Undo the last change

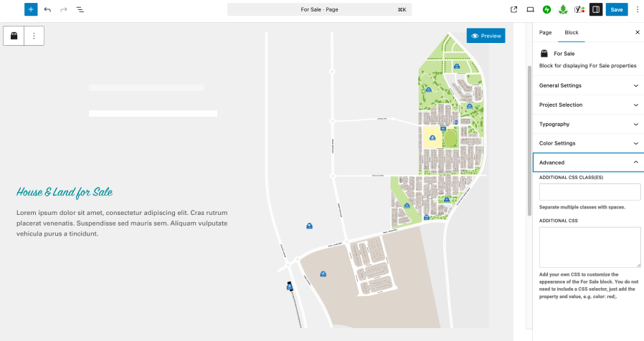pos(47,9)
